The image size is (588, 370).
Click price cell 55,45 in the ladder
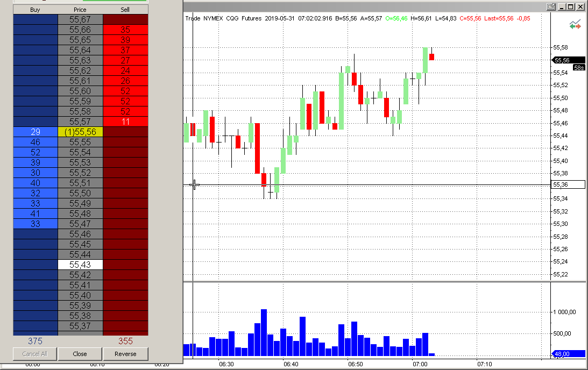click(80, 244)
